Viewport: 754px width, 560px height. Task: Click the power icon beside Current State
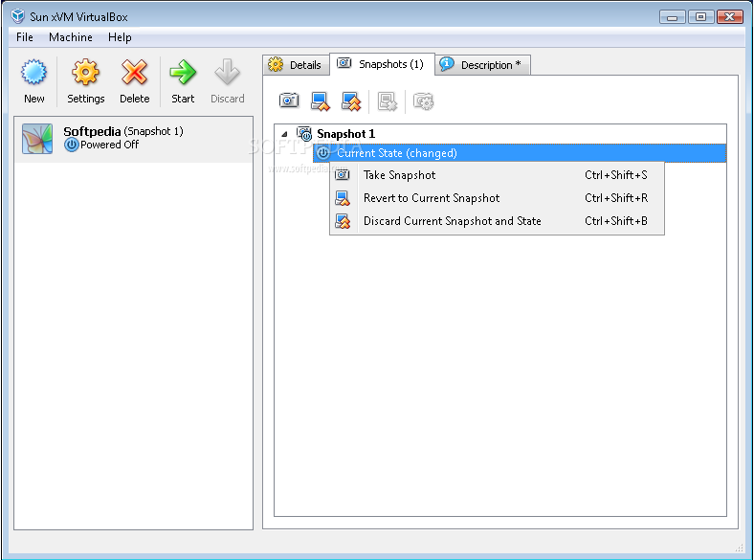[x=323, y=153]
